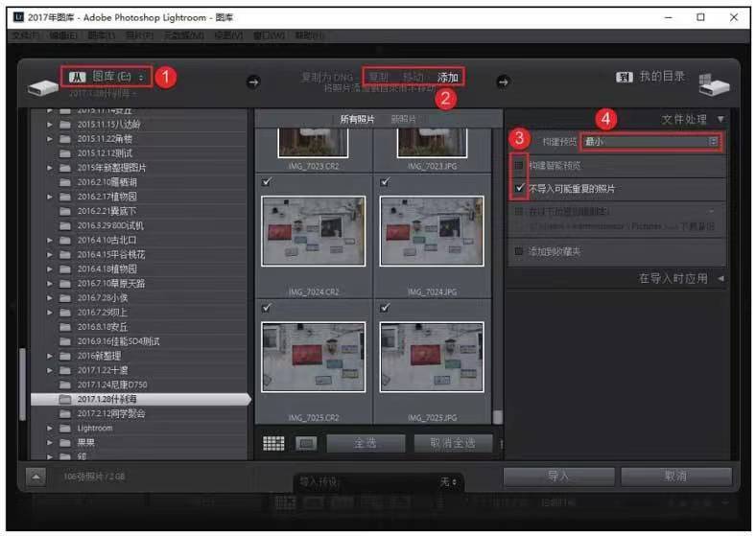Viewport: 756px width, 536px height.
Task: Choose the 复制 import mode
Action: [379, 77]
